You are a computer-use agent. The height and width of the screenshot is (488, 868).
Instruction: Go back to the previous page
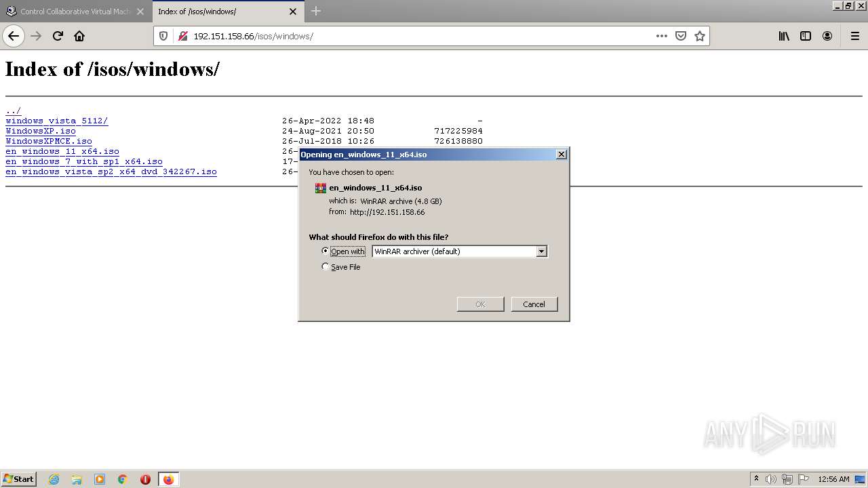[x=14, y=36]
